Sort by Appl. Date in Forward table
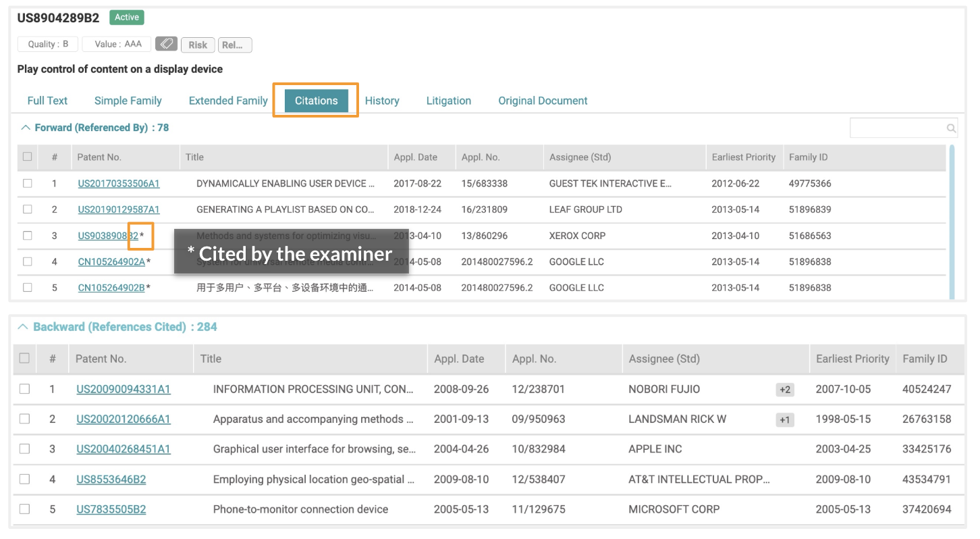Screen dimensions: 980x539 [x=416, y=157]
